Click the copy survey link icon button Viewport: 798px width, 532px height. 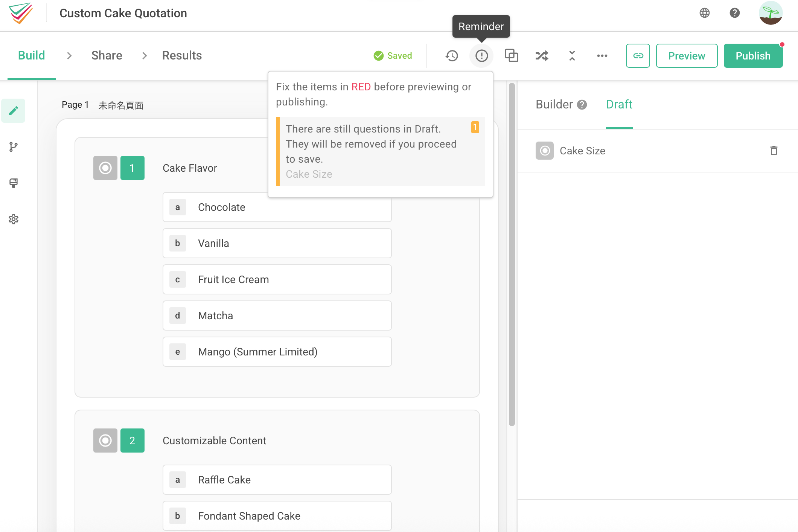[638, 56]
